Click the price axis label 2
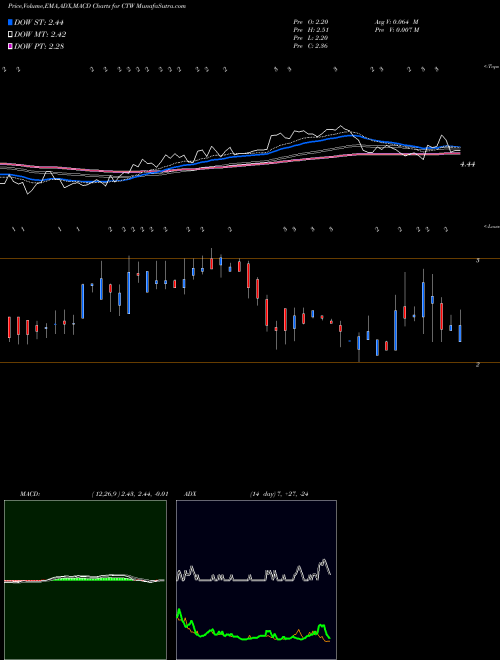Screen dimensions: 500x660 (x=478, y=365)
